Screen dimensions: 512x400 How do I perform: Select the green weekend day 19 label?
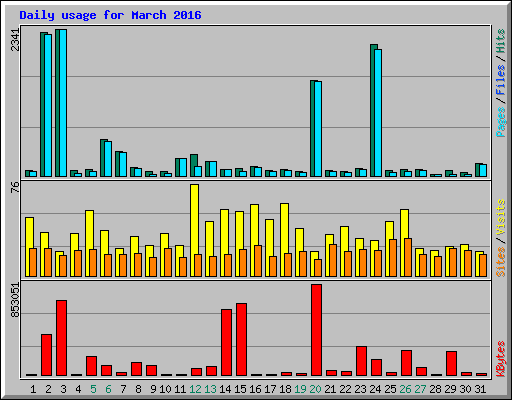tap(300, 389)
